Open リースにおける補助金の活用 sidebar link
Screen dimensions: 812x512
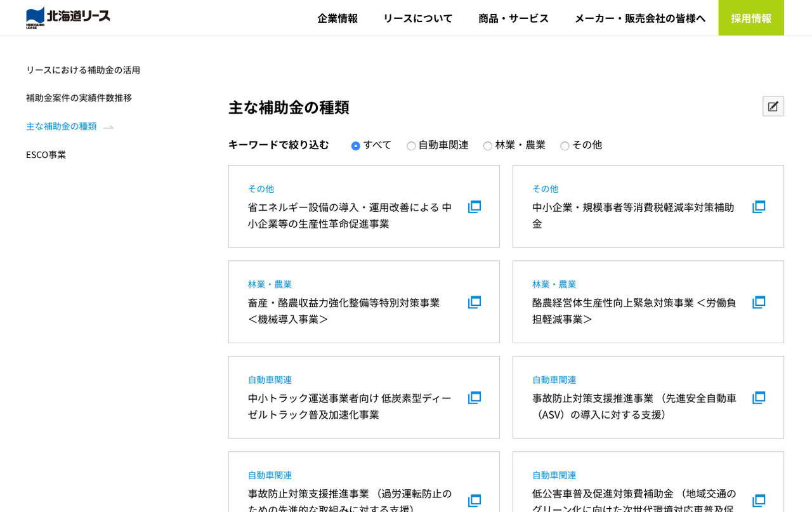point(83,70)
